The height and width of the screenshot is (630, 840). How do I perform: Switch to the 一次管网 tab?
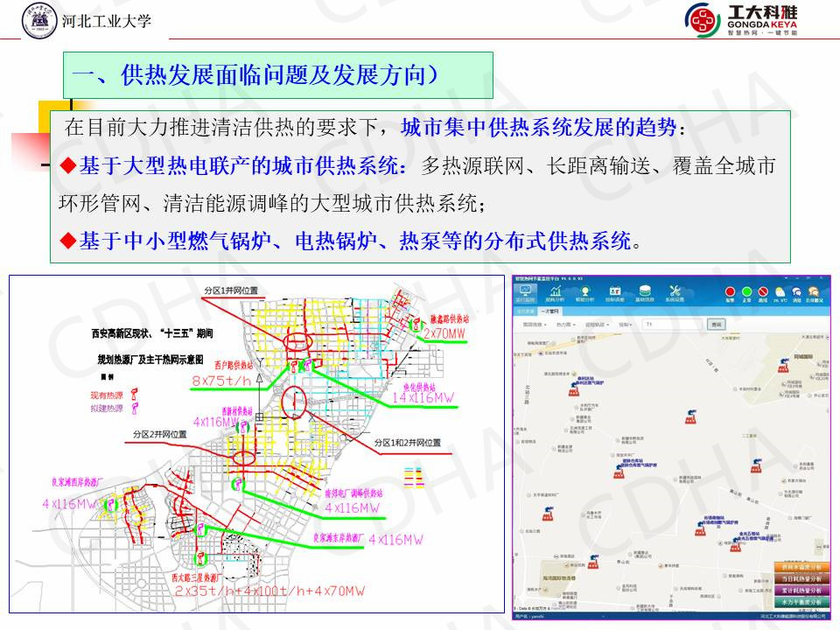point(550,311)
